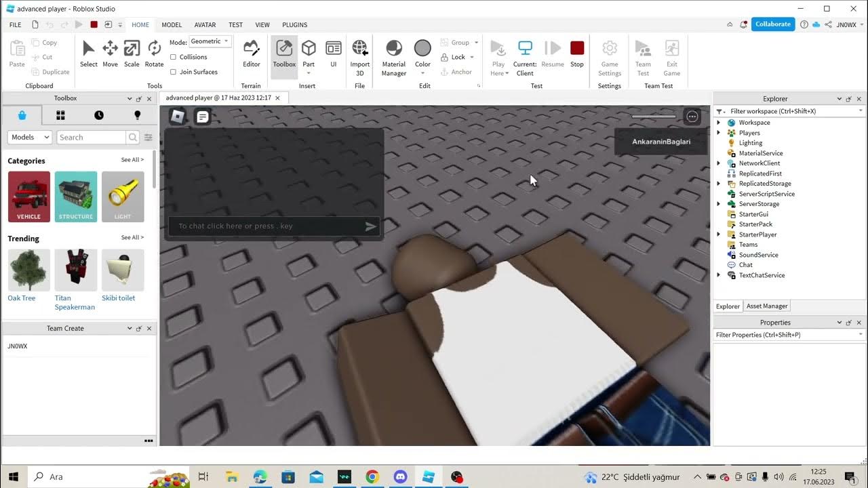Expand the ReplicatedStorage node
The width and height of the screenshot is (868, 488).
719,184
